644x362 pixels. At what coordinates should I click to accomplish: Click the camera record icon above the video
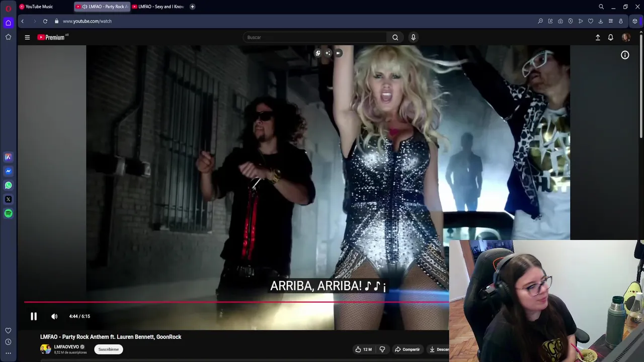click(x=339, y=53)
